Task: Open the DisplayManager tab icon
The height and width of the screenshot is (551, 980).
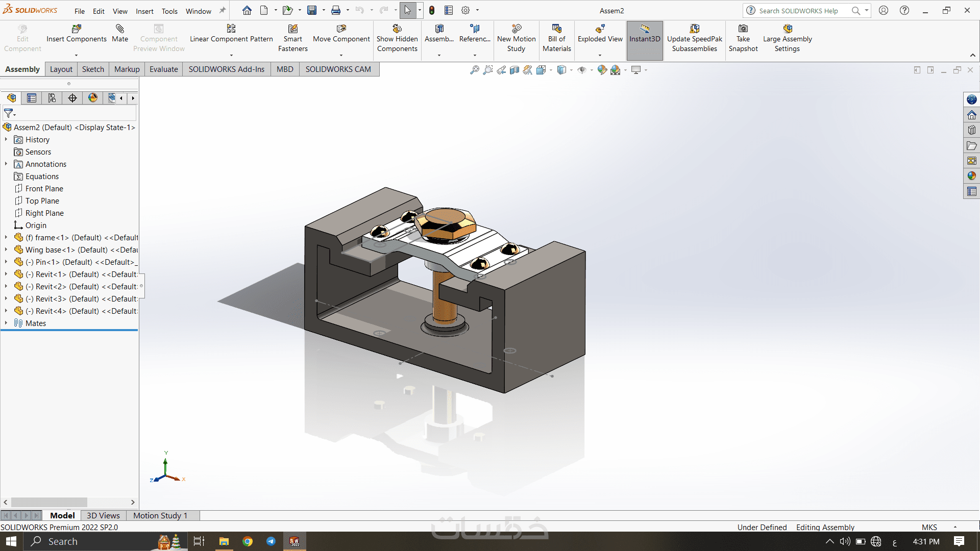Action: [x=93, y=98]
